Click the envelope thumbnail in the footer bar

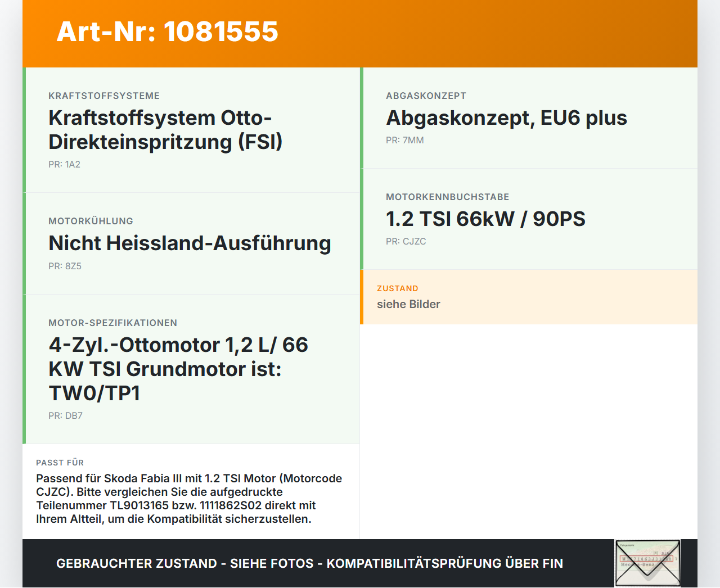pos(647,563)
